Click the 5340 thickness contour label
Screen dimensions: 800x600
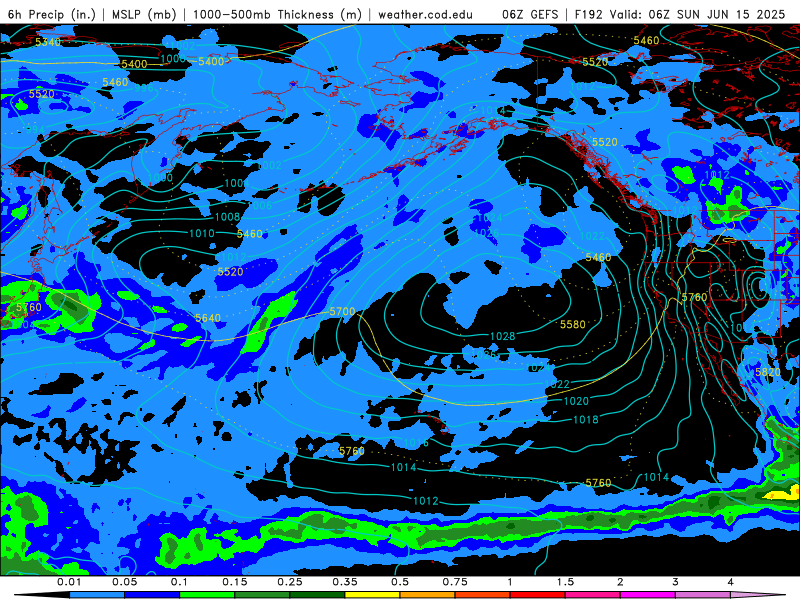[48, 42]
